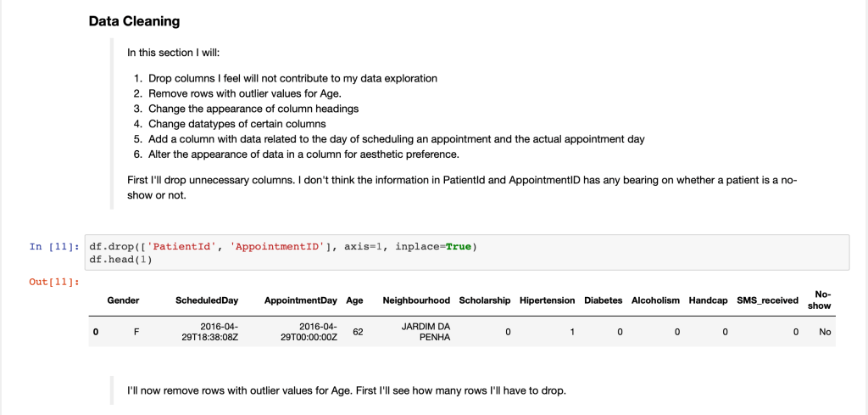868x415 pixels.
Task: Click the AppointmentDay column header
Action: tap(301, 300)
